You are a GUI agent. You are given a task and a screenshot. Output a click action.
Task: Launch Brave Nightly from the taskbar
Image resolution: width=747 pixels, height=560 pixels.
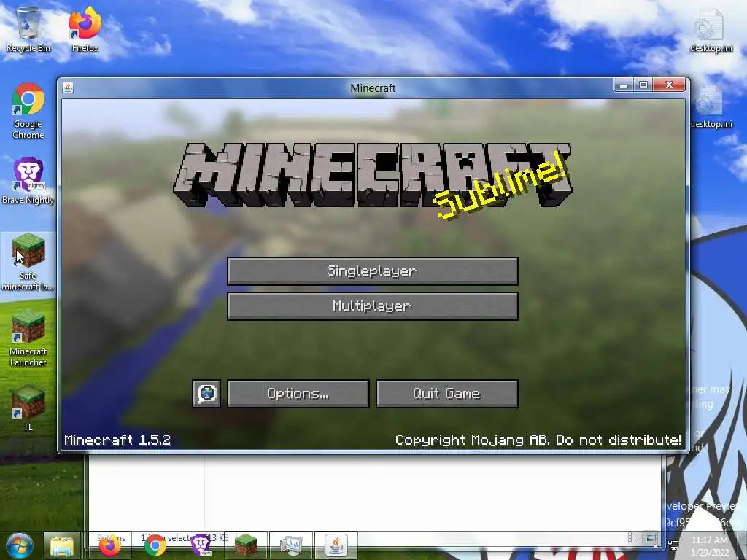click(x=201, y=545)
